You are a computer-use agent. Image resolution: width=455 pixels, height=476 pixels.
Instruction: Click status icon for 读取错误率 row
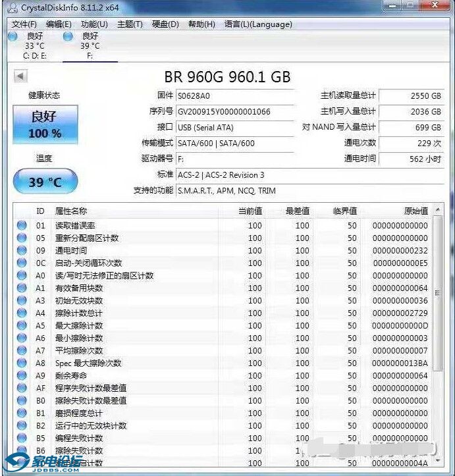point(22,225)
